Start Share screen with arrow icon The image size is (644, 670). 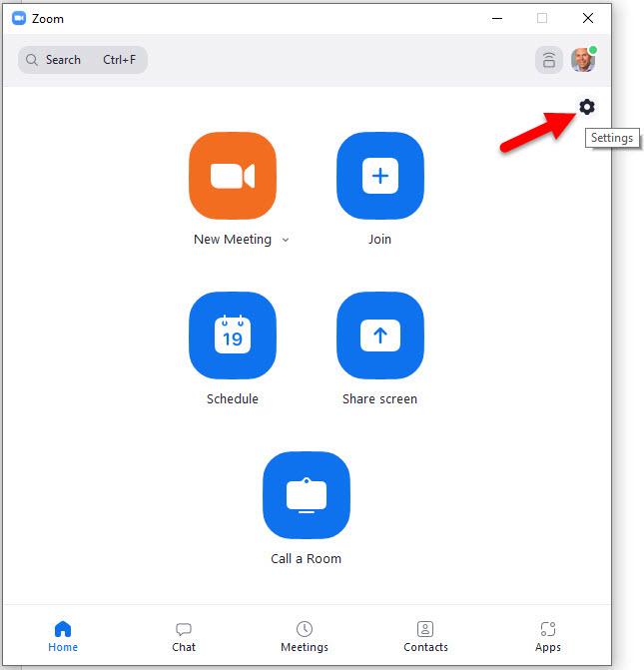point(379,335)
